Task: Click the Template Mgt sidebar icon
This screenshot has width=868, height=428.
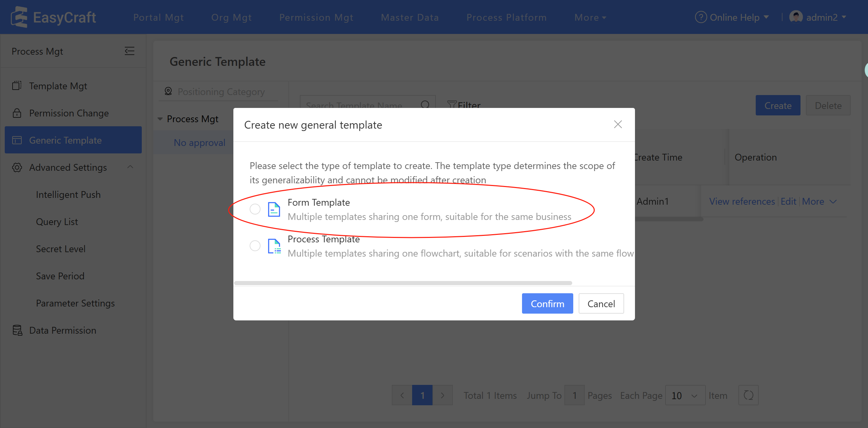Action: [x=17, y=86]
